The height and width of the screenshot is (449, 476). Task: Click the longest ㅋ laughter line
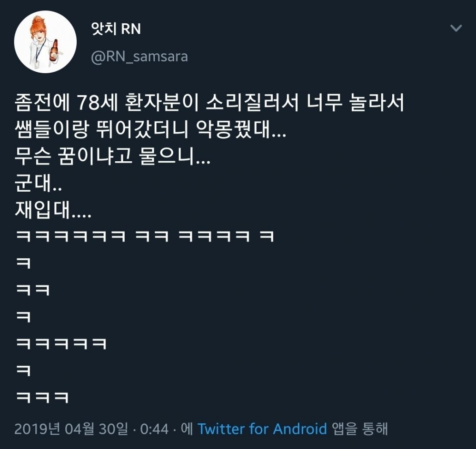pyautogui.click(x=145, y=236)
